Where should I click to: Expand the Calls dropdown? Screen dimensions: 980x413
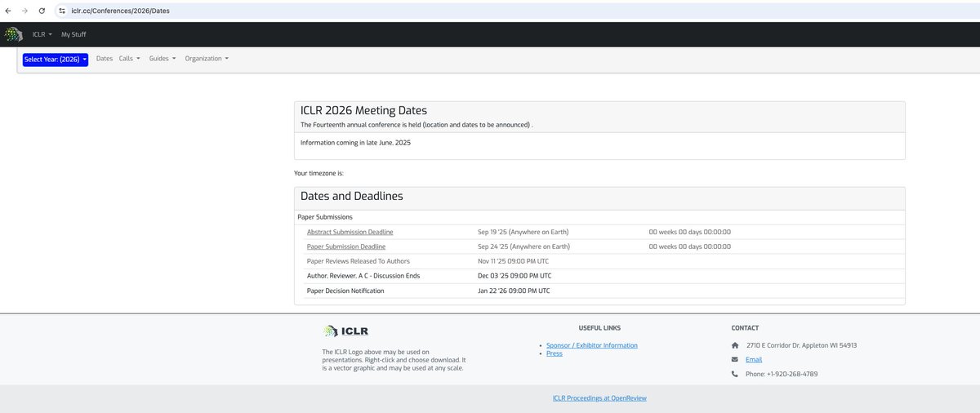pos(129,59)
